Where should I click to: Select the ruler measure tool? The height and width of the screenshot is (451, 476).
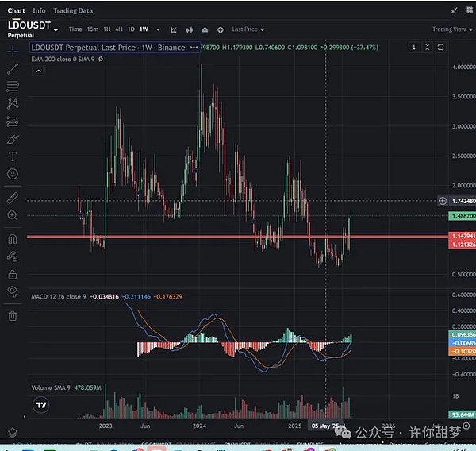[13, 197]
